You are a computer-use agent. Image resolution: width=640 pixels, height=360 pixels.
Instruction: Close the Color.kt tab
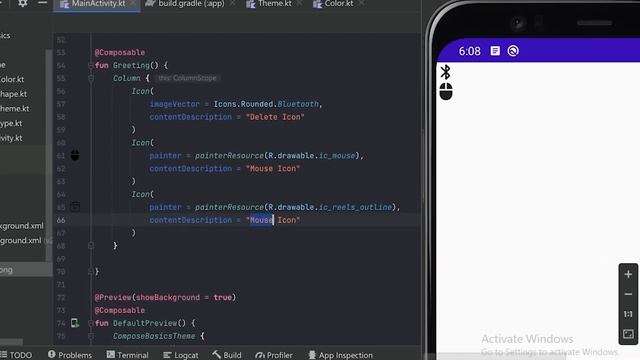362,4
